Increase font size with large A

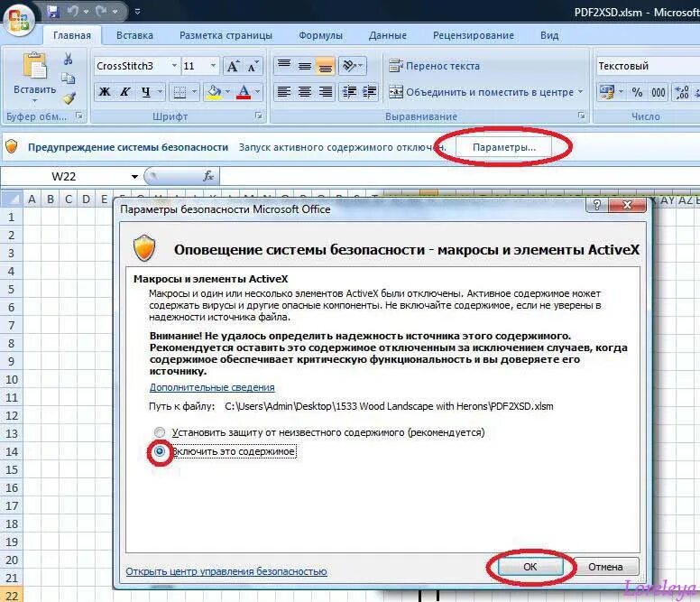[x=233, y=66]
